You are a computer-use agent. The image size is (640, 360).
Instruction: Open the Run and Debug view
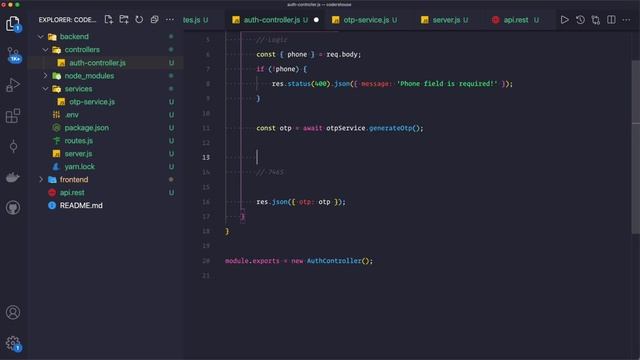(13, 85)
